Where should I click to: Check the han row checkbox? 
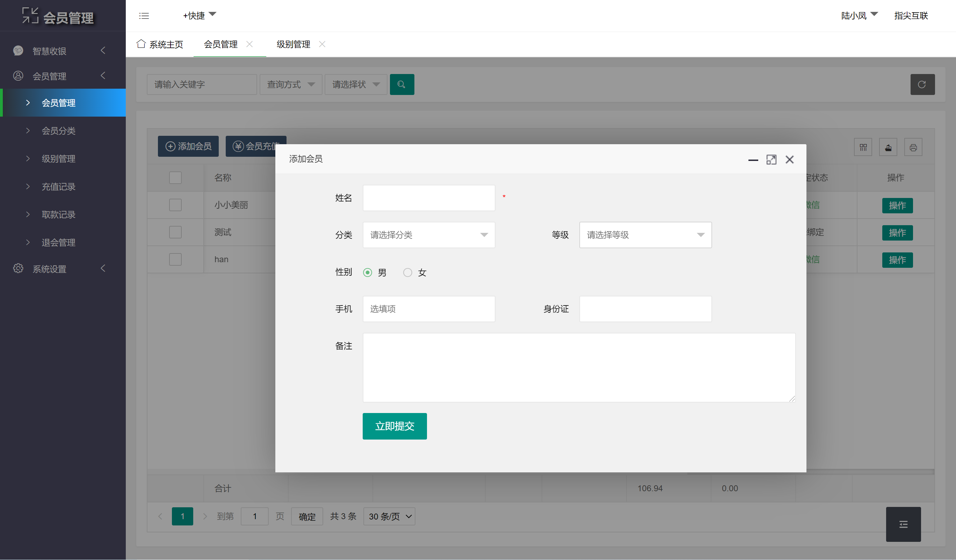175,259
